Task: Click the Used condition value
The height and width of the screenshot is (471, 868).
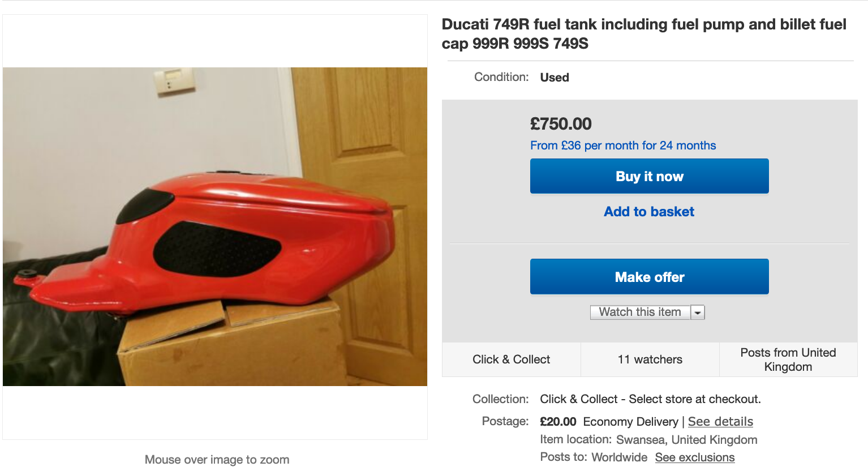Action: click(x=555, y=78)
